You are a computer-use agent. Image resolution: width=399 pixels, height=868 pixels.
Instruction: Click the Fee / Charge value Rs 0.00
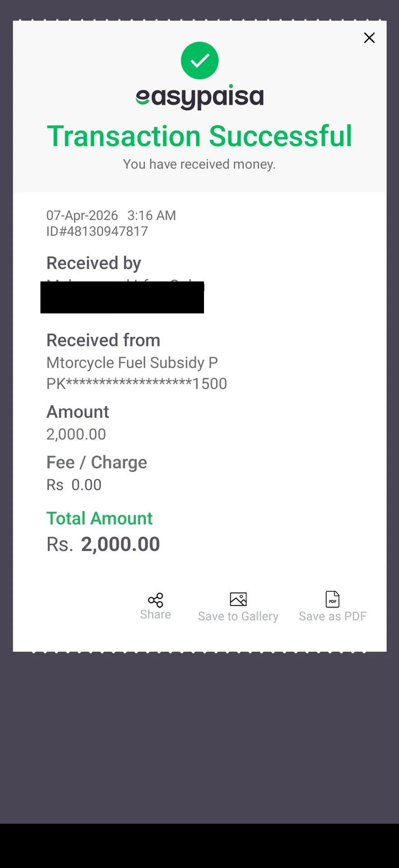point(74,485)
